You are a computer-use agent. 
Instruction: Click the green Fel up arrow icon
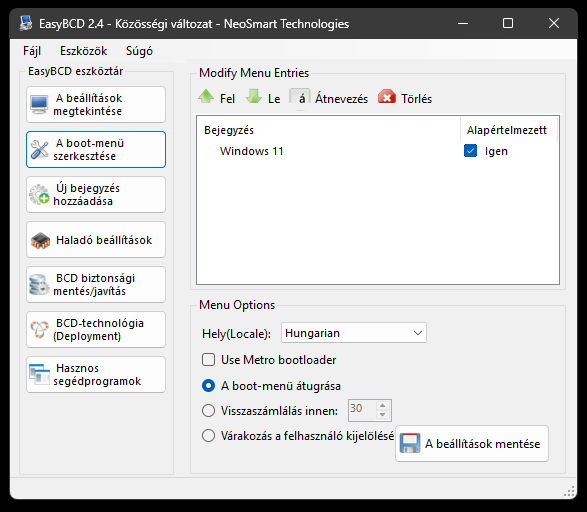coord(206,97)
